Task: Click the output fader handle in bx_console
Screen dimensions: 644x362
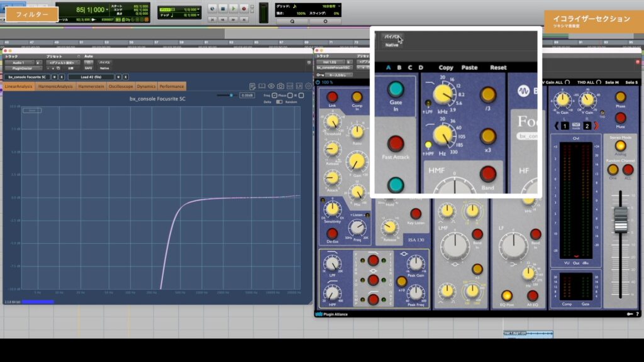Action: [621, 219]
